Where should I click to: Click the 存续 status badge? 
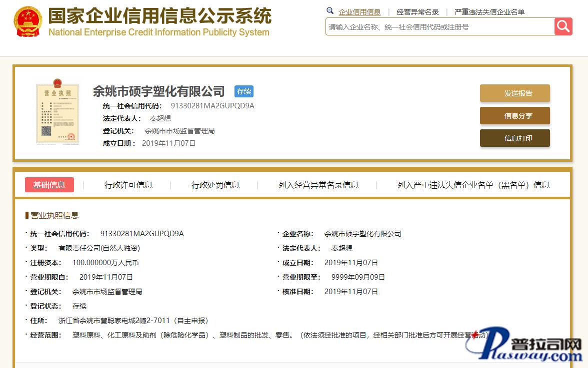pos(244,91)
